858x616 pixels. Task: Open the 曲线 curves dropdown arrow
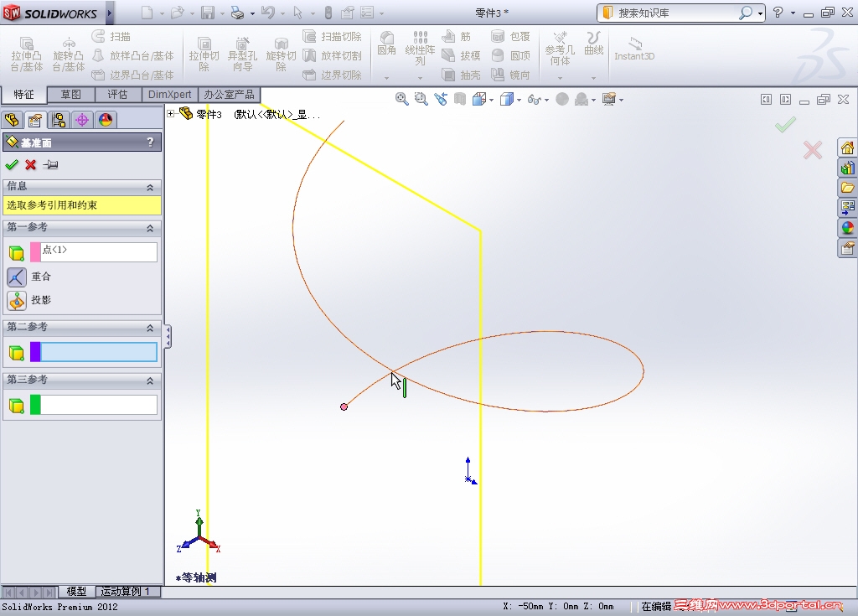coord(594,78)
